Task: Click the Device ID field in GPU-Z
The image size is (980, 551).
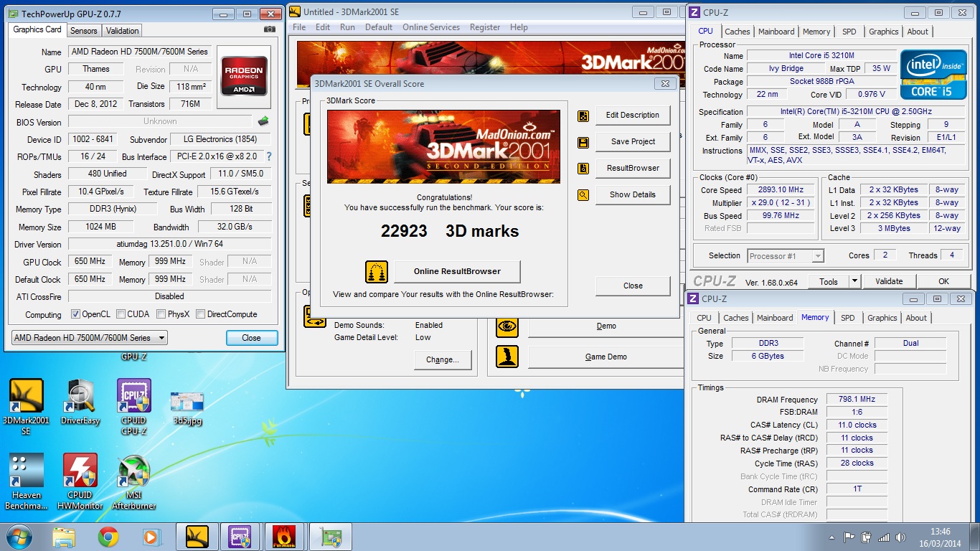Action: [92, 139]
